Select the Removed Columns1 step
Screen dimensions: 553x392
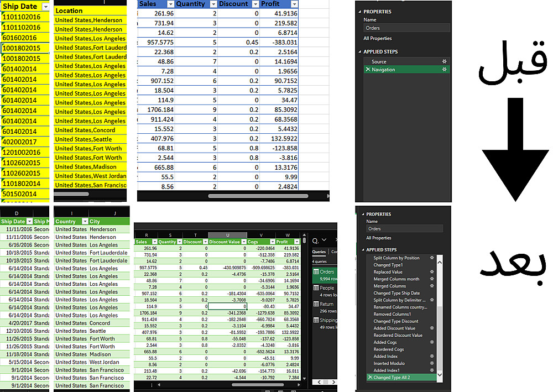click(x=401, y=314)
